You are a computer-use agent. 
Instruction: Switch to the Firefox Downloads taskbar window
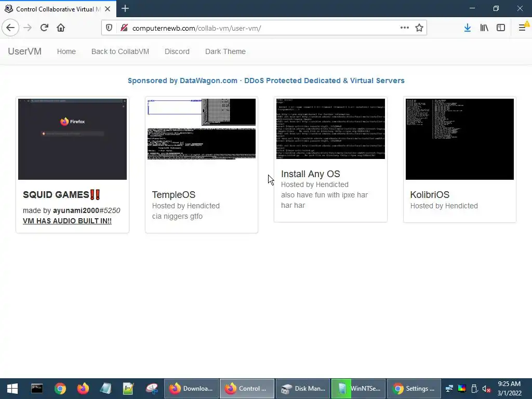point(191,389)
